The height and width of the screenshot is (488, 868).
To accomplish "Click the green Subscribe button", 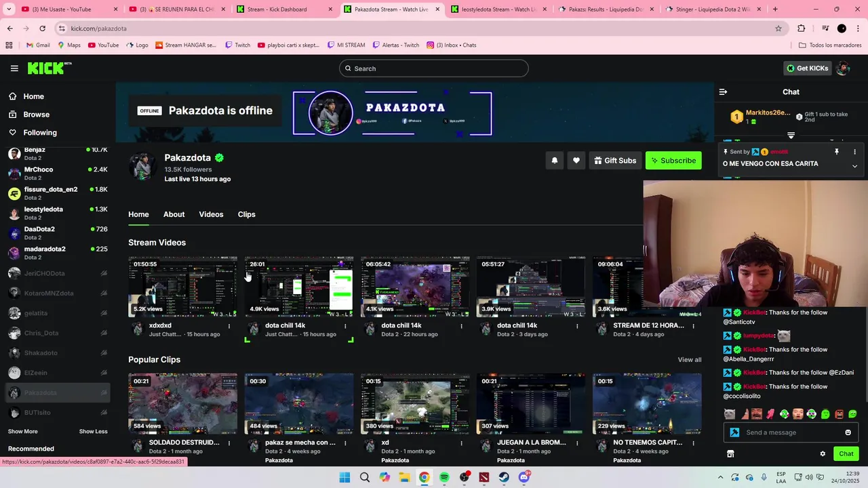I will point(673,161).
